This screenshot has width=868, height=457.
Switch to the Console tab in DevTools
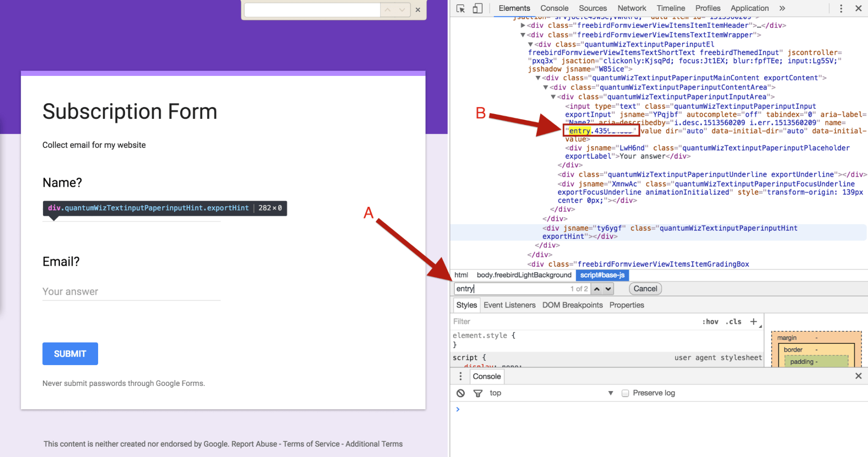pyautogui.click(x=554, y=8)
